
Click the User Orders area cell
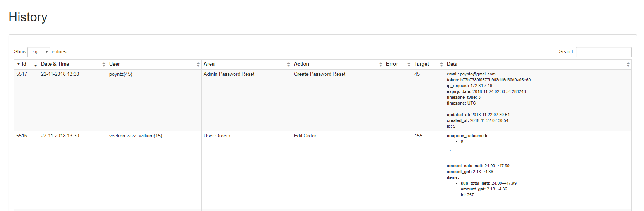pos(217,136)
